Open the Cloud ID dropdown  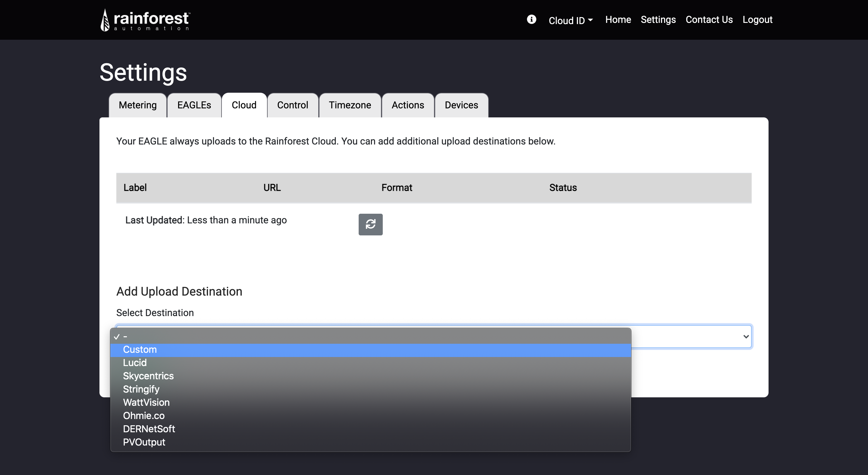click(571, 20)
